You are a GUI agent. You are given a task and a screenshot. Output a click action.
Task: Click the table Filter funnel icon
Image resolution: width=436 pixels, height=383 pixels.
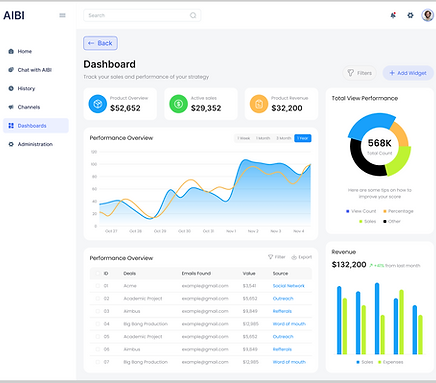pos(271,257)
